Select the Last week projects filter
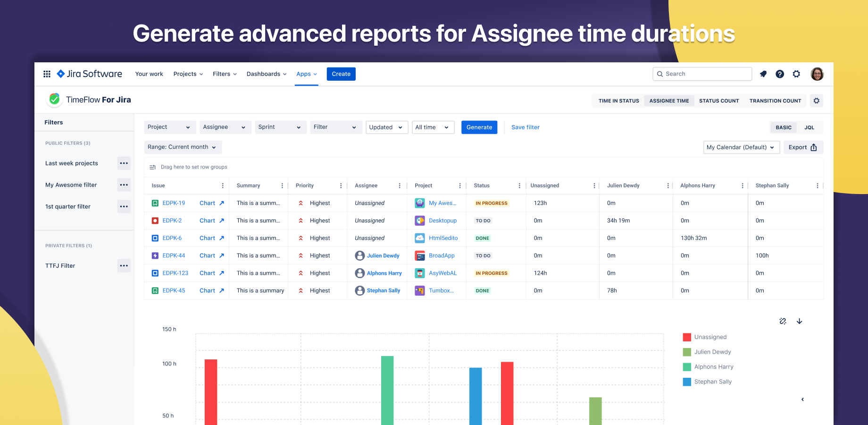The height and width of the screenshot is (425, 868). (x=72, y=163)
